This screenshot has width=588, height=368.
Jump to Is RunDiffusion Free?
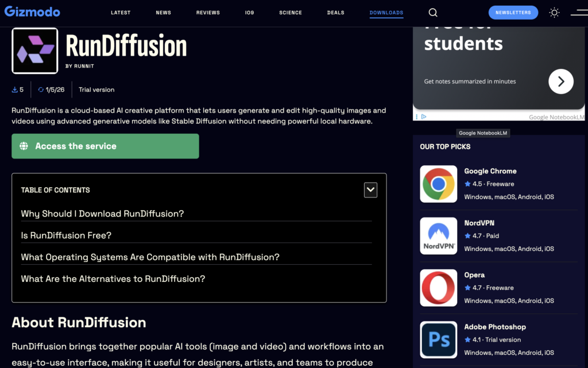[x=66, y=235]
